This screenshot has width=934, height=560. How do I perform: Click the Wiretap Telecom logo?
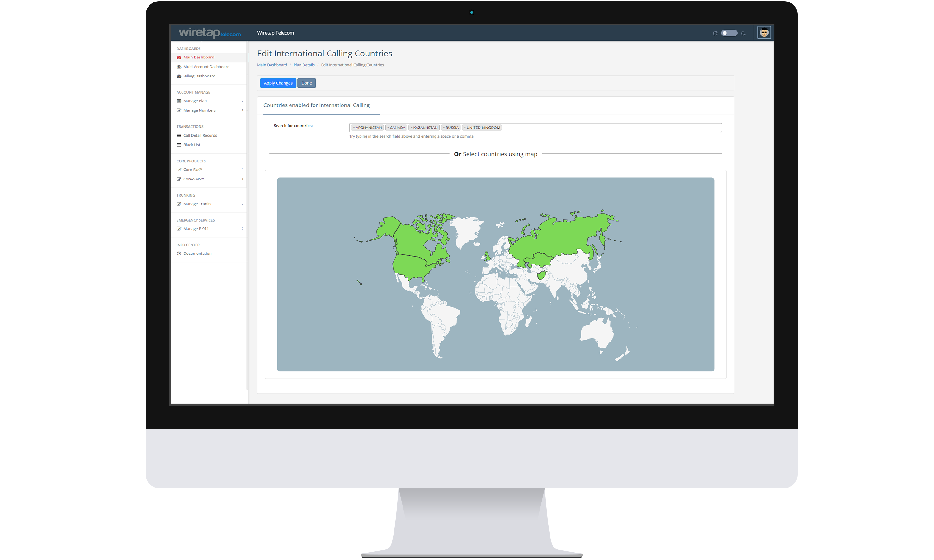click(x=209, y=33)
